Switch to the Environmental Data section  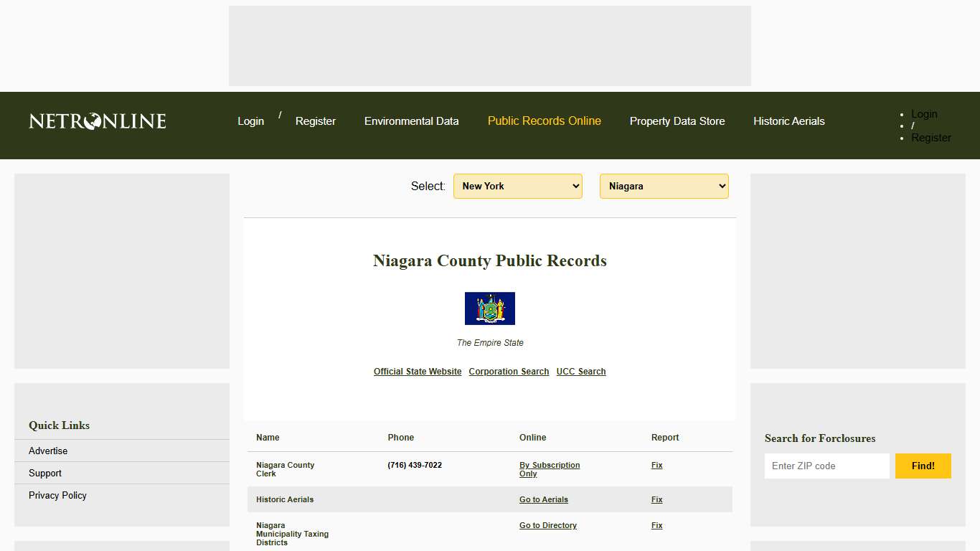click(411, 121)
